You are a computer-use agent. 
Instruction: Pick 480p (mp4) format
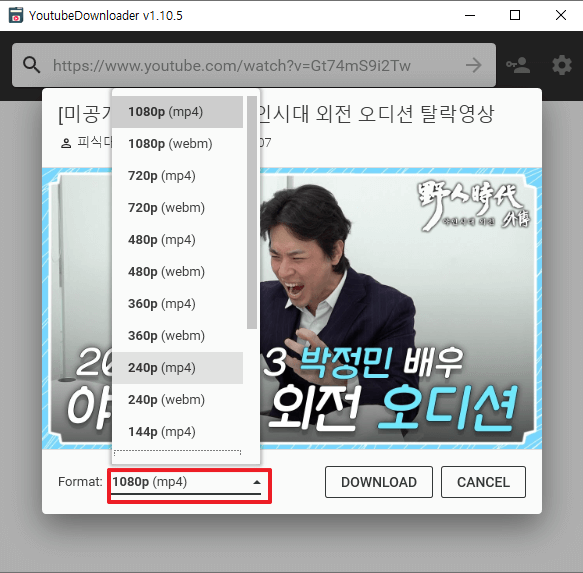coord(177,240)
